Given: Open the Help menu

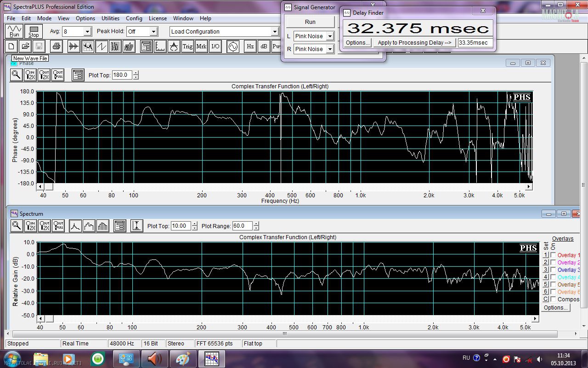Looking at the screenshot, I should click(x=205, y=18).
